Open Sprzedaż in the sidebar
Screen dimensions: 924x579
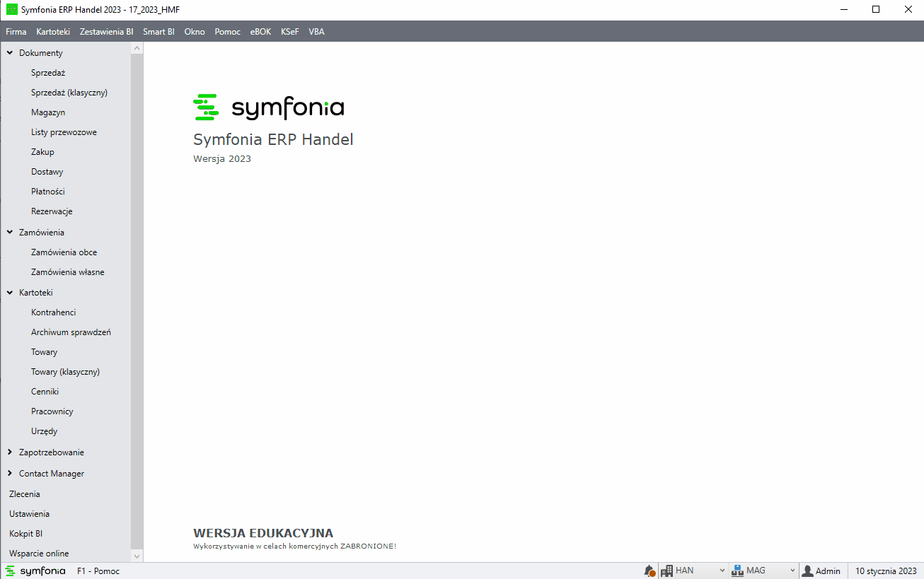[48, 73]
